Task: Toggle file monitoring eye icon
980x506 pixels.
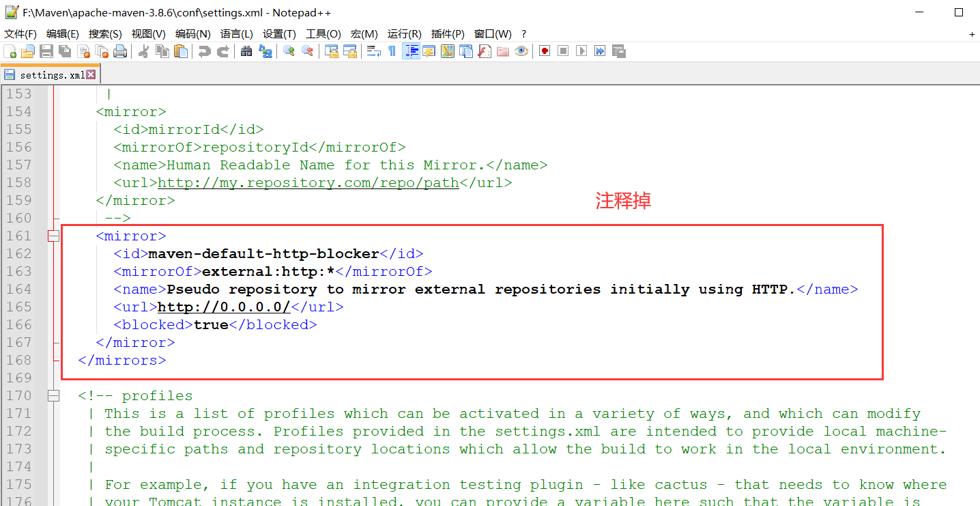Action: (x=521, y=51)
